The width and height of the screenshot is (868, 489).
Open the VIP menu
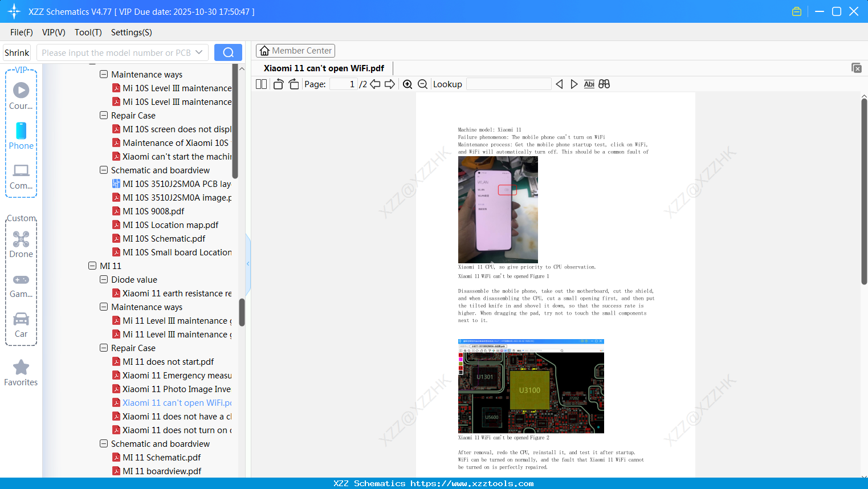54,32
